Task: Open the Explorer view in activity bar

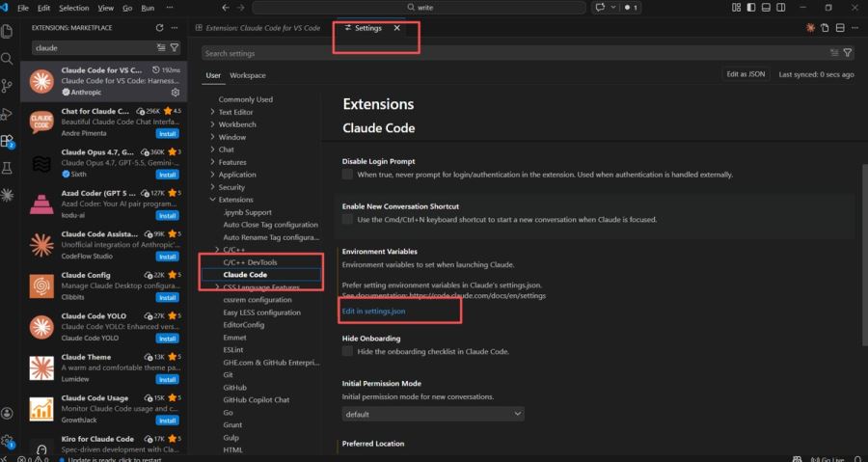Action: [x=7, y=31]
